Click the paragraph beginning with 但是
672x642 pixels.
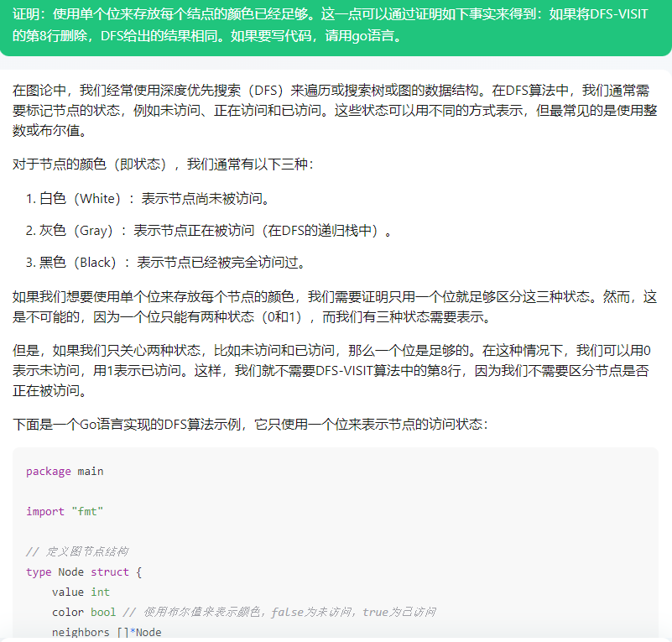(336, 370)
